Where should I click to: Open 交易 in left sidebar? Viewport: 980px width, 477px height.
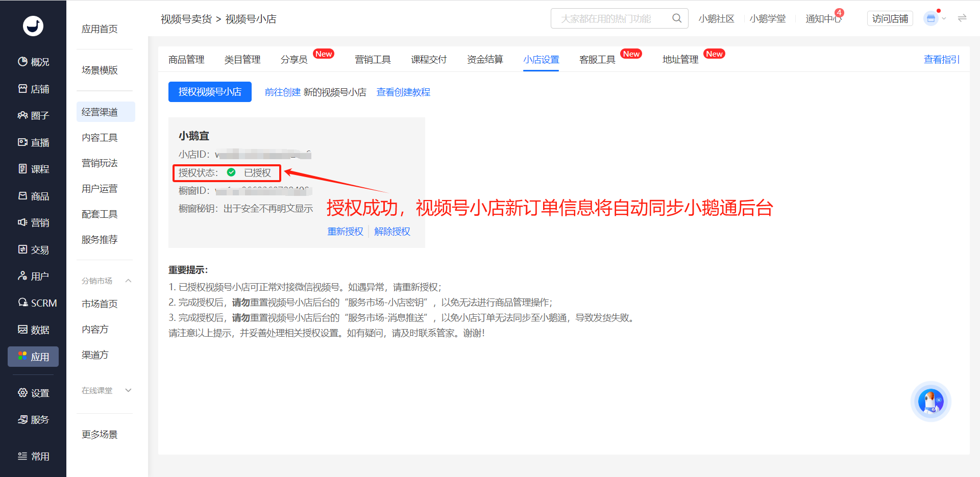(33, 249)
